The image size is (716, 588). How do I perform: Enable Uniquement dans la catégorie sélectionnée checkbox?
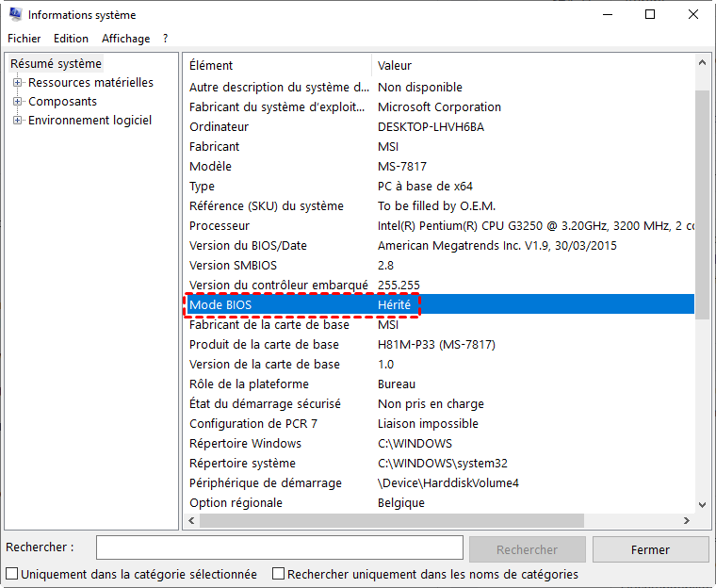click(x=12, y=574)
